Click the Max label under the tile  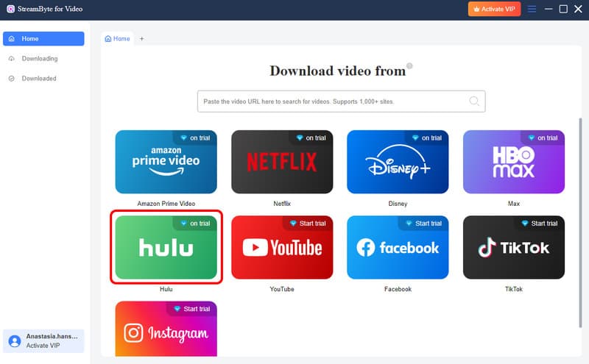(513, 204)
